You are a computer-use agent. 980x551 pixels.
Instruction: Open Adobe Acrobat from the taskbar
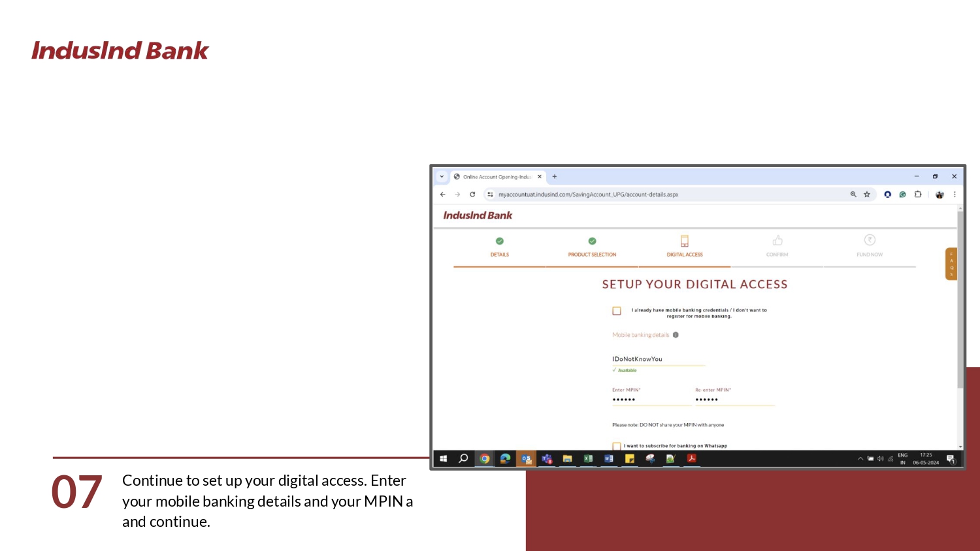pyautogui.click(x=691, y=458)
